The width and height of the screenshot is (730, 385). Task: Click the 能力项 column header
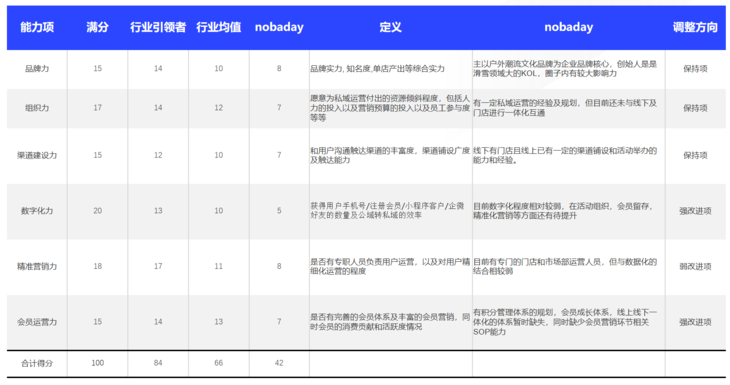click(37, 27)
